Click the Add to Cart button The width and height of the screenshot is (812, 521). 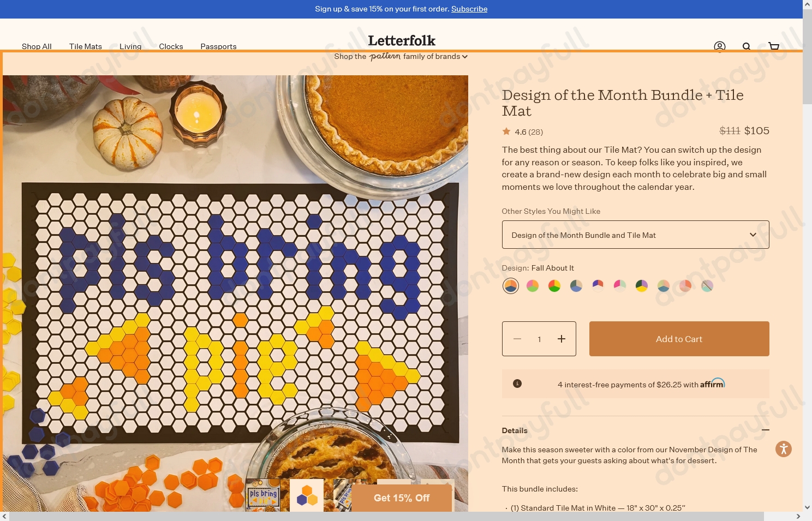coord(678,338)
